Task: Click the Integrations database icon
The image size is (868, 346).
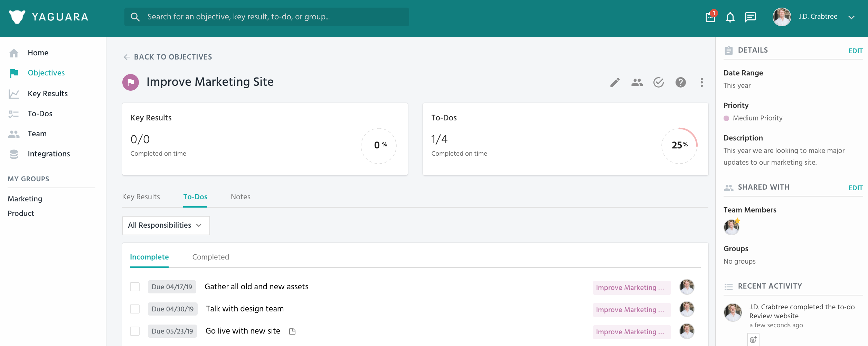Action: (14, 154)
